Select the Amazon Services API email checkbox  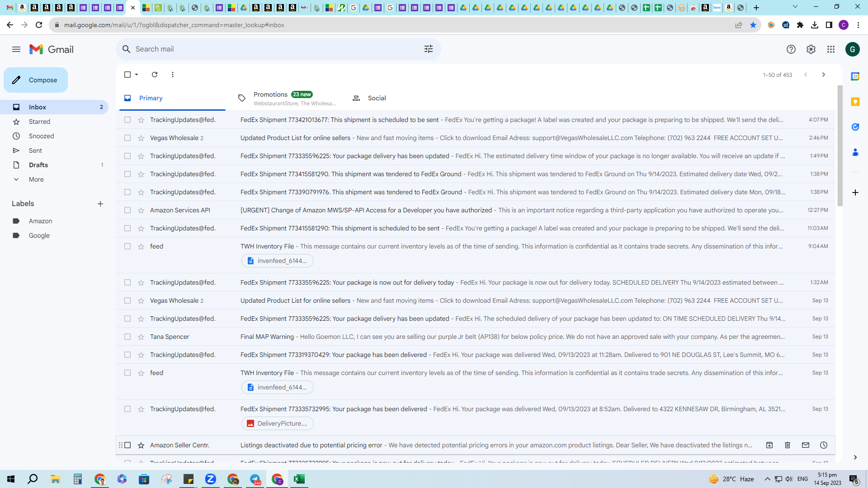click(x=127, y=210)
